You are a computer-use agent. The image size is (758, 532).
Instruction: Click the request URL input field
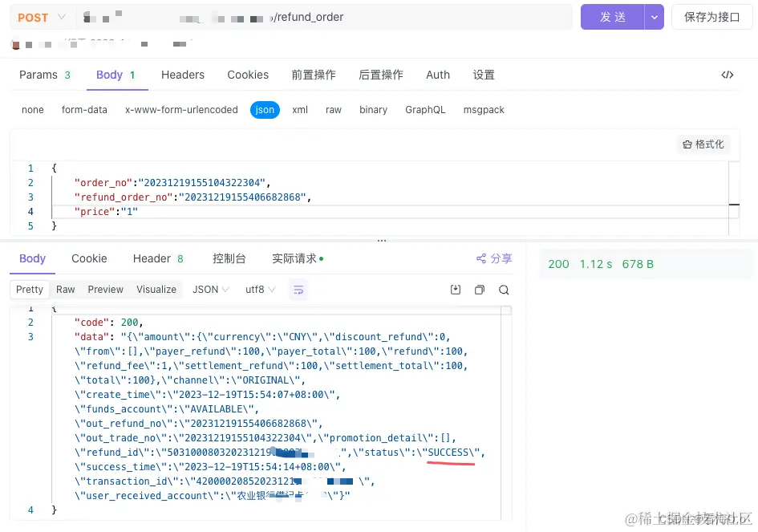[x=324, y=18]
